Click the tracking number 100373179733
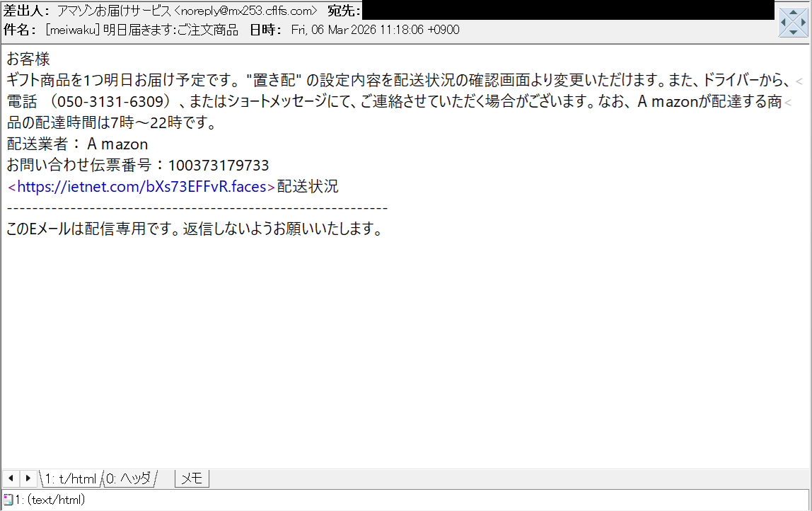The image size is (812, 511). point(219,166)
